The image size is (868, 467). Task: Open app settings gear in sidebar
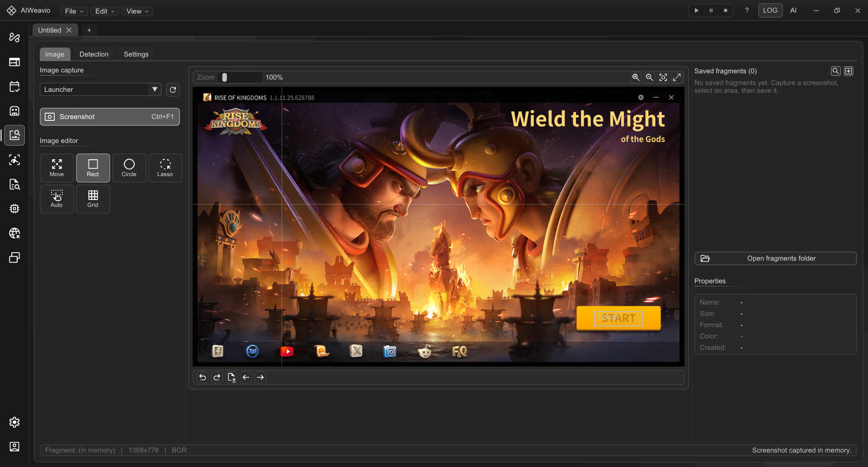coord(14,422)
